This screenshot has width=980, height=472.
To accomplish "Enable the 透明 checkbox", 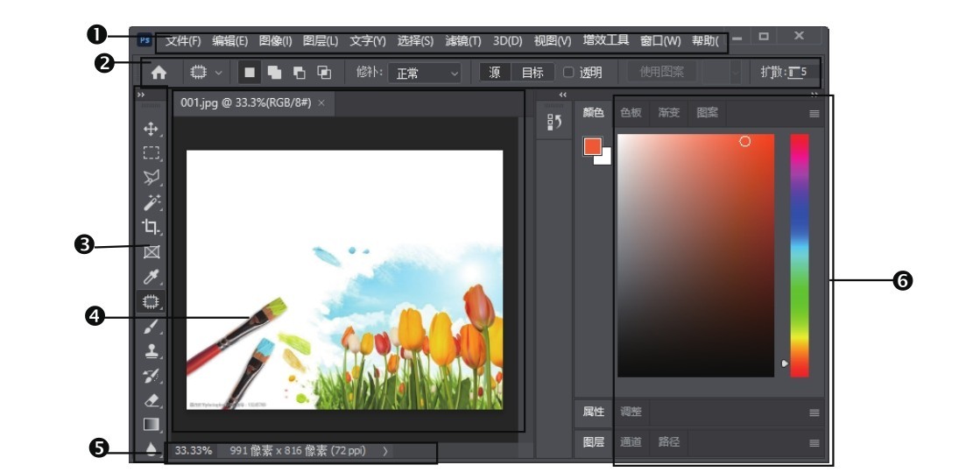I will [568, 74].
